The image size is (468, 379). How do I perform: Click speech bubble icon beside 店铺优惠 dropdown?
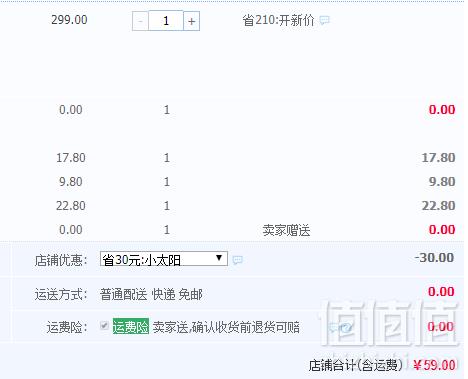238,260
